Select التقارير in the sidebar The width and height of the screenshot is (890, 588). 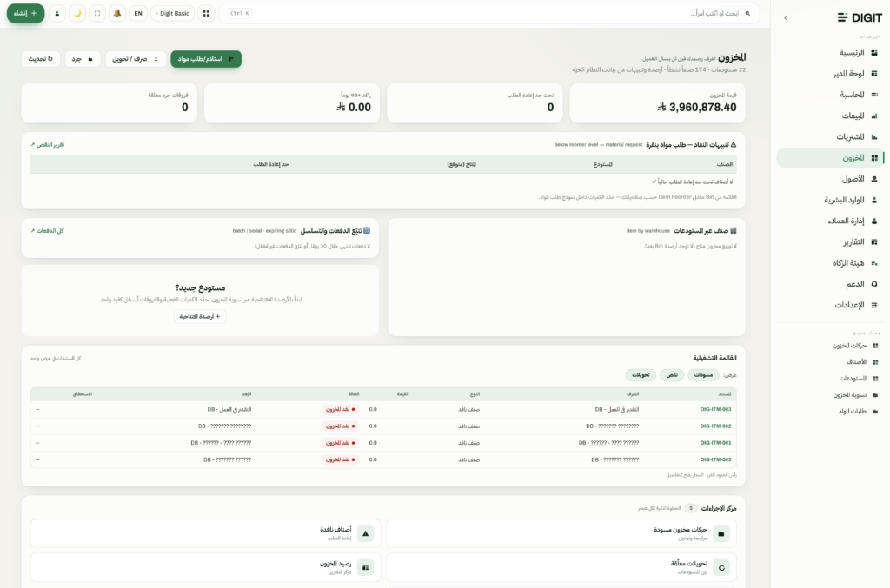[x=830, y=241]
